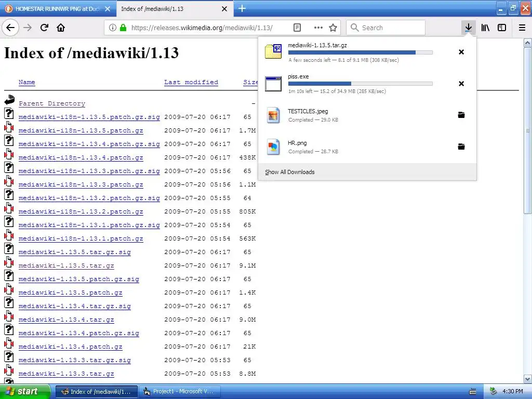Image resolution: width=532 pixels, height=399 pixels.
Task: Click unknown-file icon beside mediawiki-i18n-1.13.5.patch.gz.sig
Action: 9,113
